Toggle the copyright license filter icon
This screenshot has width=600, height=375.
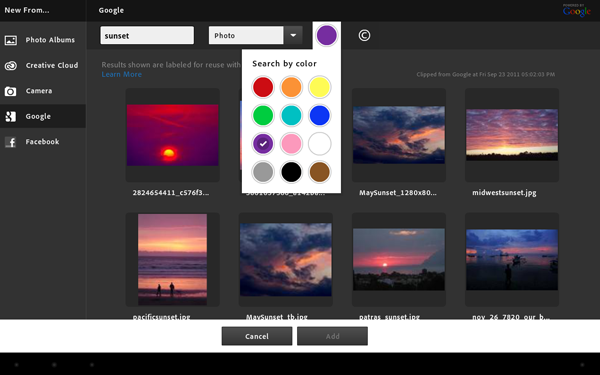click(364, 35)
